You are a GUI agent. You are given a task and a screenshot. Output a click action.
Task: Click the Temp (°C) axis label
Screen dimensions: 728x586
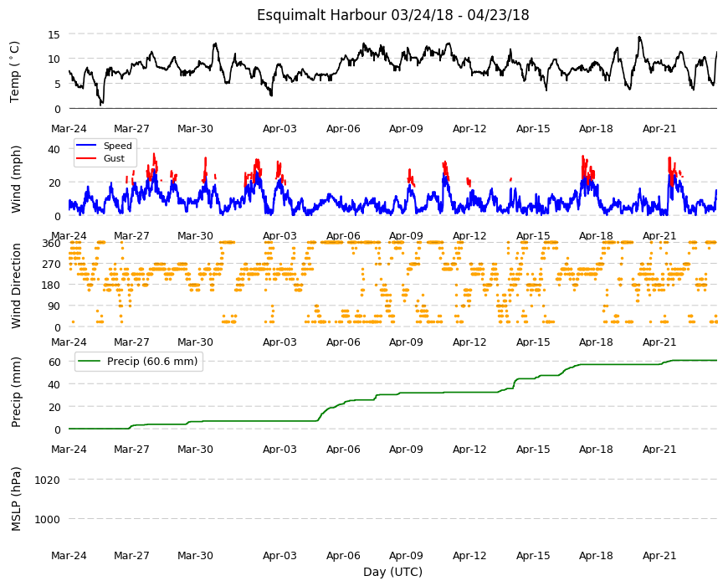pos(15,71)
